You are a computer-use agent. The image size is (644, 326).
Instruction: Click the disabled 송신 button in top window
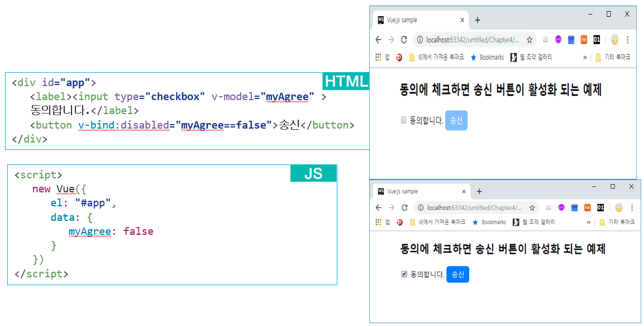click(456, 120)
